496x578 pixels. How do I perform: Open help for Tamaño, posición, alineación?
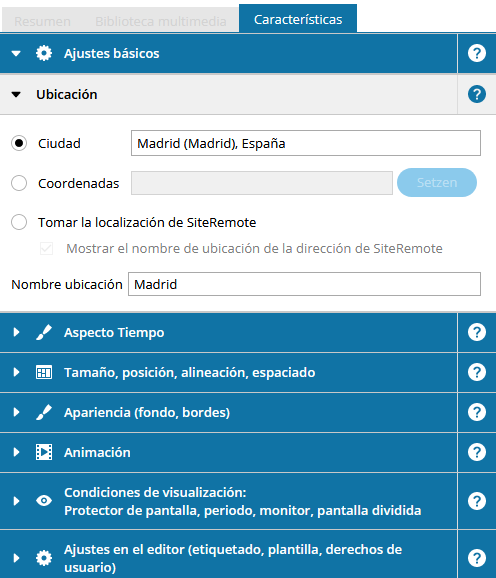pyautogui.click(x=476, y=372)
